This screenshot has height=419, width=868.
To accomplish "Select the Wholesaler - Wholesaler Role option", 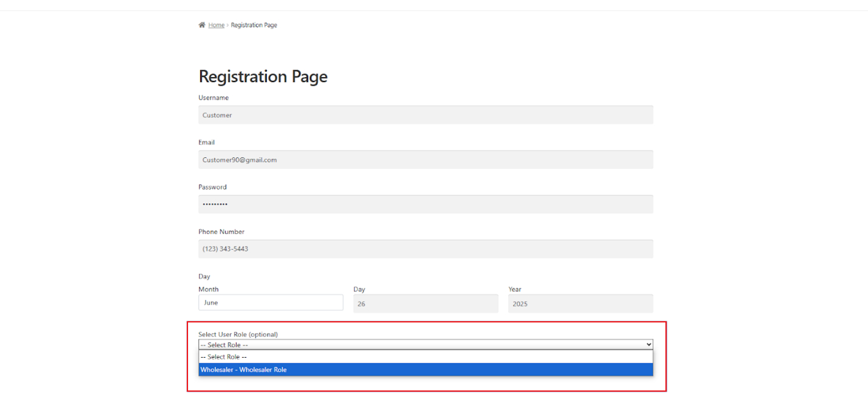I will pos(425,369).
